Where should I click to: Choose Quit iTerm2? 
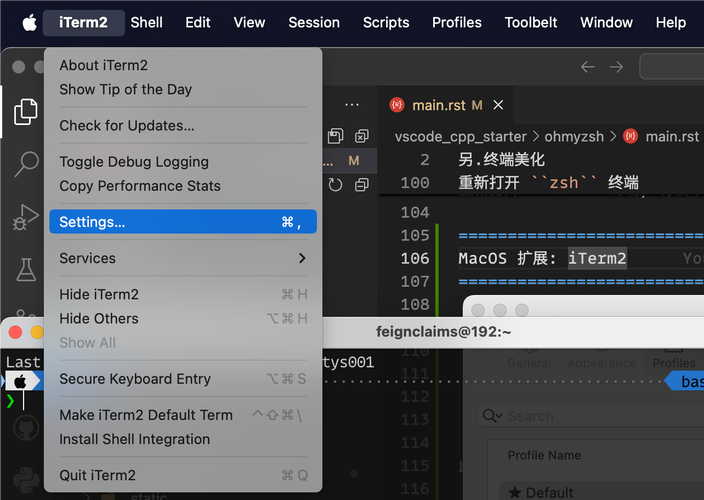pos(183,475)
